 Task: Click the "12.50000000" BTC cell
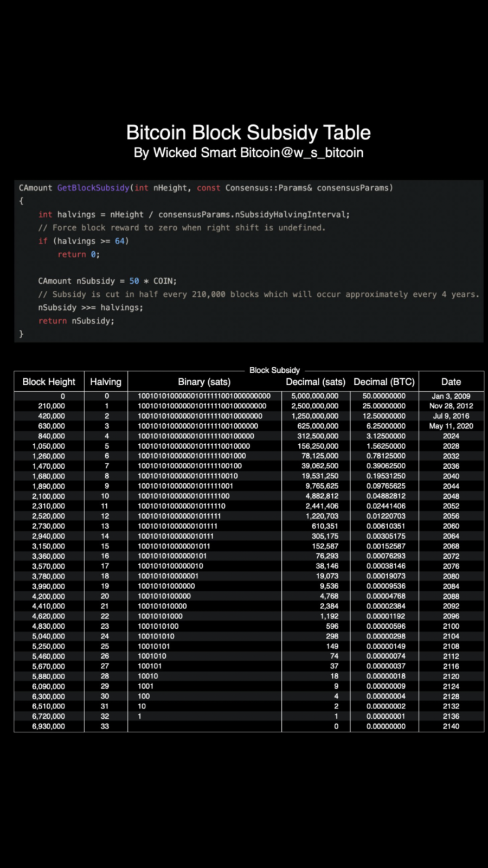tap(384, 416)
